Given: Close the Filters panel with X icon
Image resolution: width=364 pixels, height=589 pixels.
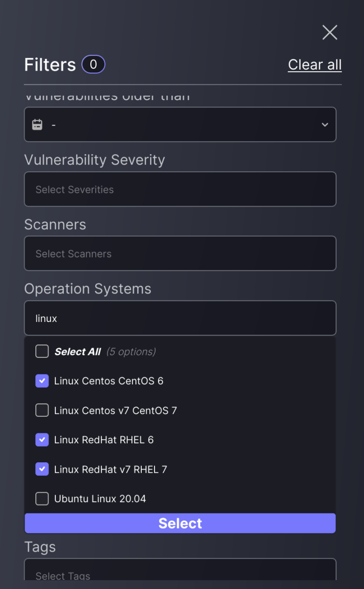Looking at the screenshot, I should [330, 32].
